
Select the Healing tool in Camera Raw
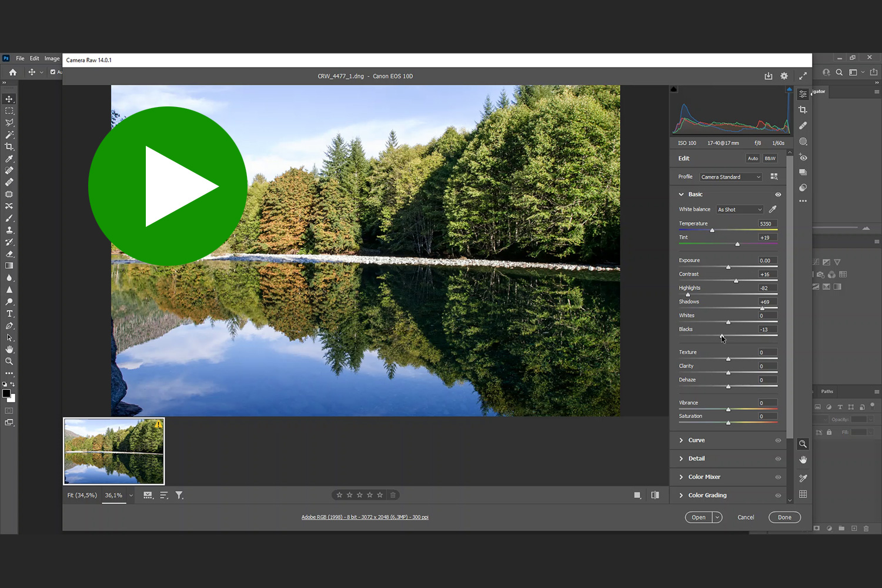(803, 126)
